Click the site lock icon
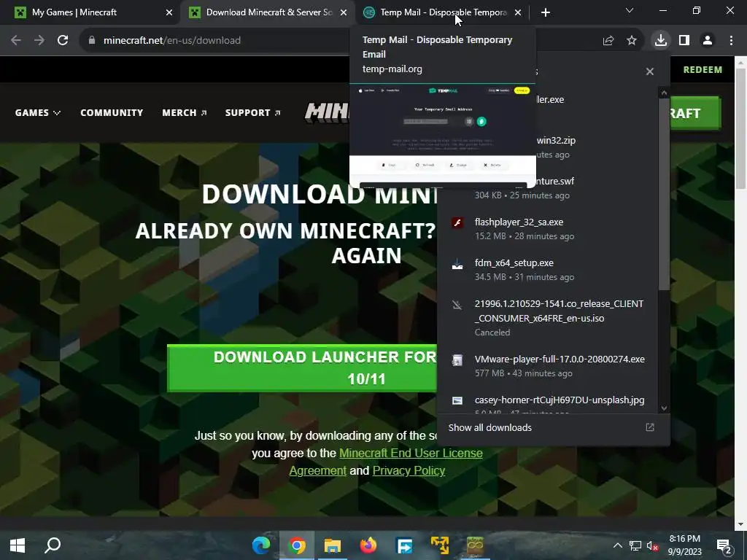The image size is (747, 560). pyautogui.click(x=92, y=41)
